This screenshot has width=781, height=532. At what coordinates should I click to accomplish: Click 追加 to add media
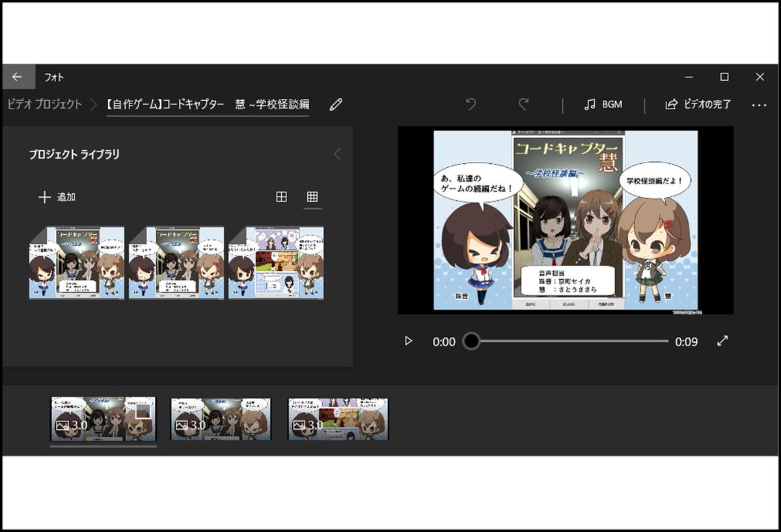click(x=57, y=197)
